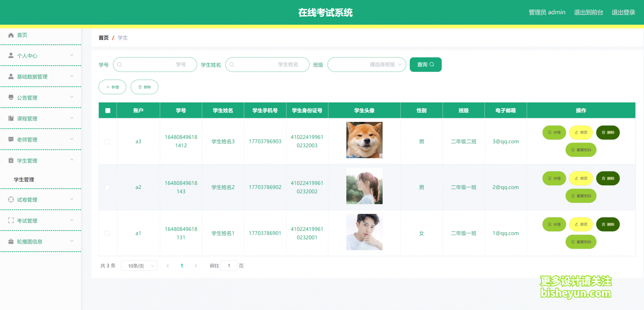This screenshot has width=644, height=310.
Task: Click the search icon in 学号 field
Action: (120, 64)
